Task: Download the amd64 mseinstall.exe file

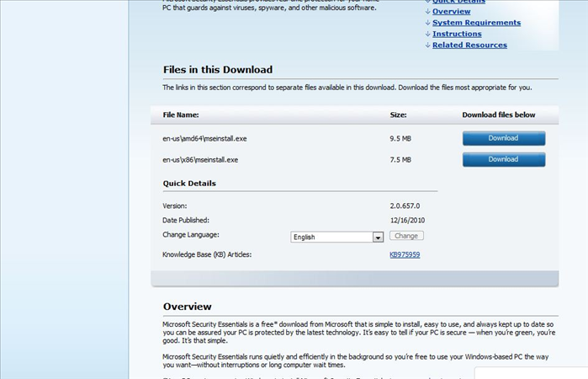Action: pyautogui.click(x=504, y=138)
